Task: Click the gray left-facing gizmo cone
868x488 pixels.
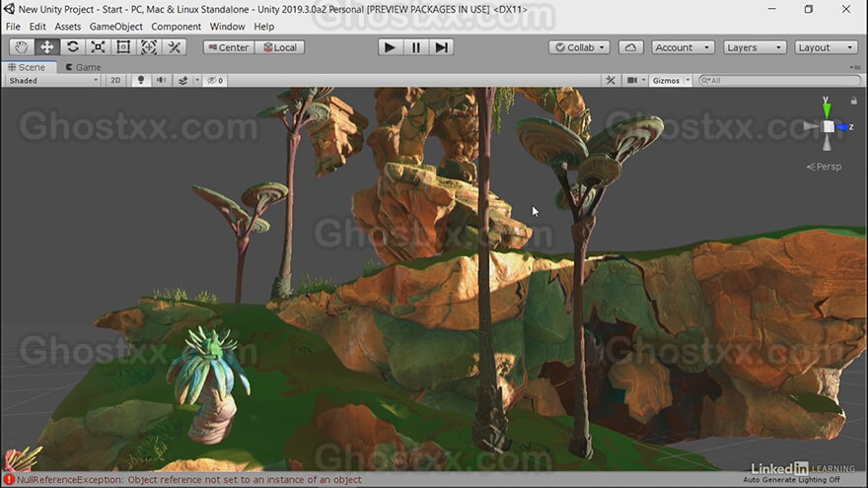Action: pos(812,127)
